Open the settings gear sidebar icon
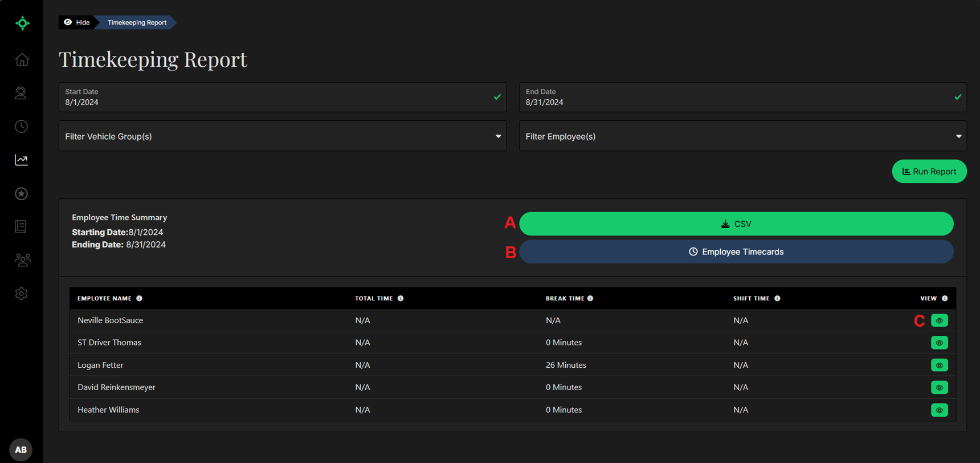The image size is (980, 463). tap(22, 294)
